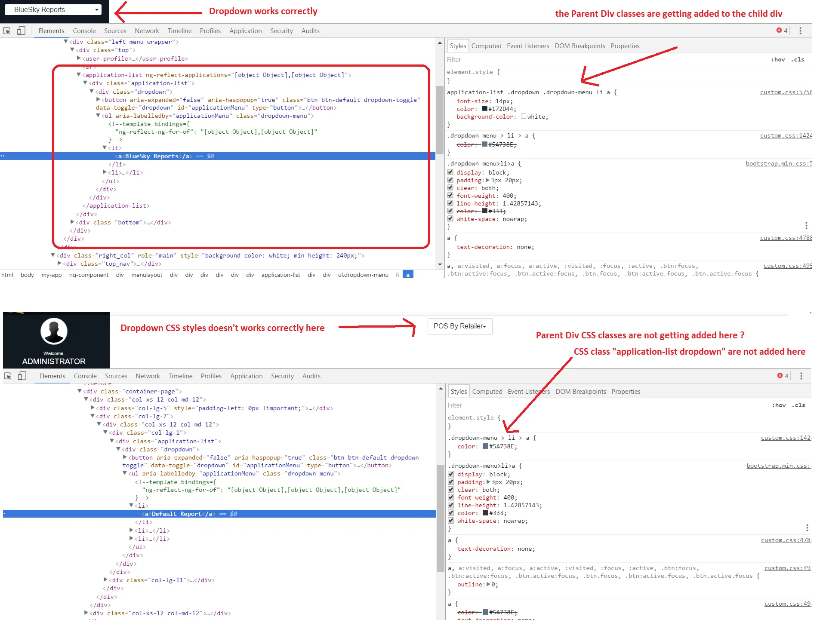Open the POS By Retailer dropdown
The image size is (826, 644).
click(x=459, y=326)
